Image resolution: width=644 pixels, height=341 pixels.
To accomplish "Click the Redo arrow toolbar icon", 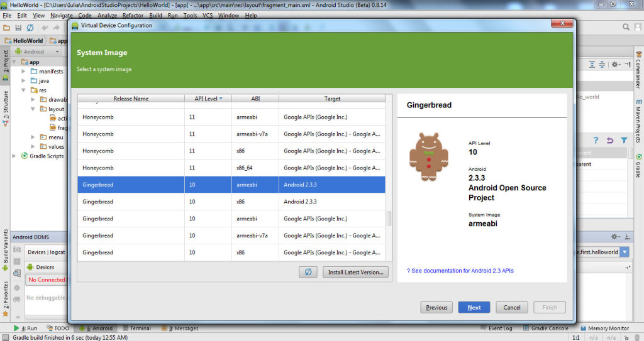I will pyautogui.click(x=56, y=28).
